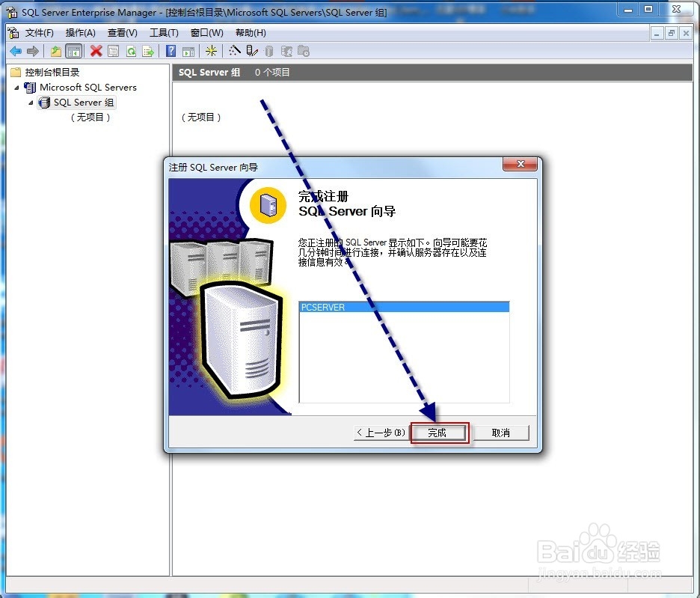The width and height of the screenshot is (700, 598).
Task: Click the SQL Server 组 node icon
Action: pos(44,103)
